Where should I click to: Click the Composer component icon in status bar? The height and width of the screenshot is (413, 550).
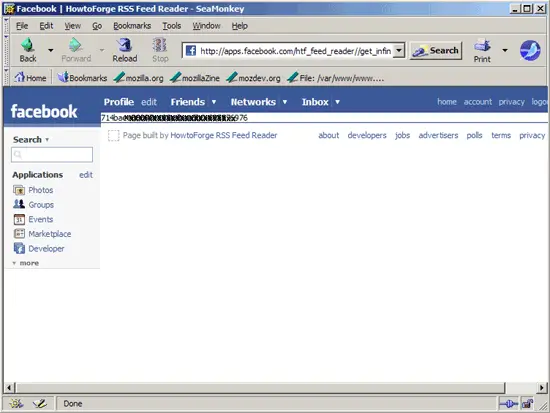point(40,404)
